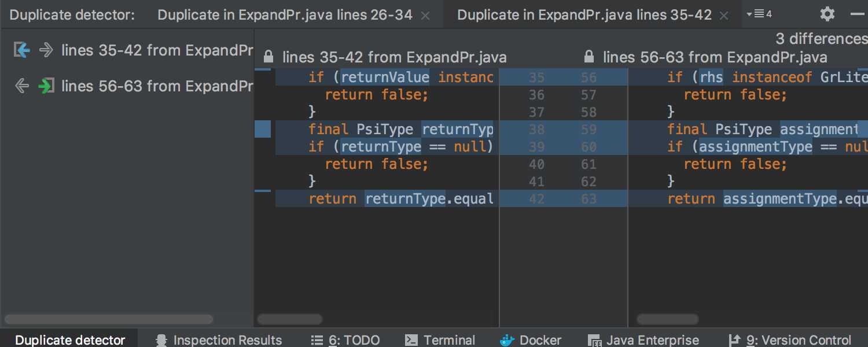868x347 pixels.
Task: Switch to Duplicate in ExpandPr.java lines 35-42 tab
Action: pos(584,14)
